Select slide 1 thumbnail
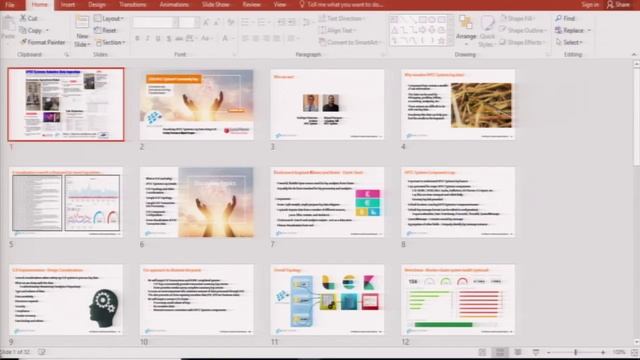The image size is (640, 360). click(x=66, y=104)
